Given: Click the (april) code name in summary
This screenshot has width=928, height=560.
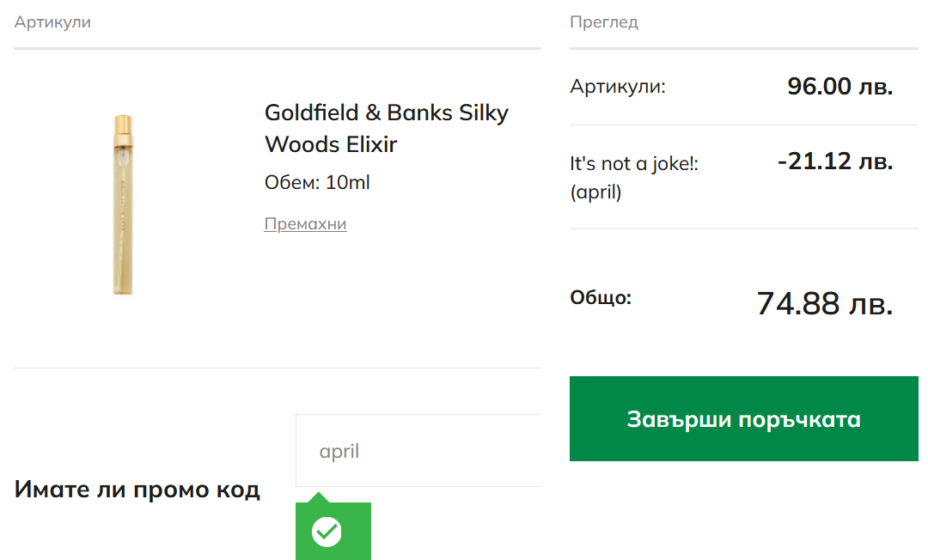Looking at the screenshot, I should pos(595,192).
